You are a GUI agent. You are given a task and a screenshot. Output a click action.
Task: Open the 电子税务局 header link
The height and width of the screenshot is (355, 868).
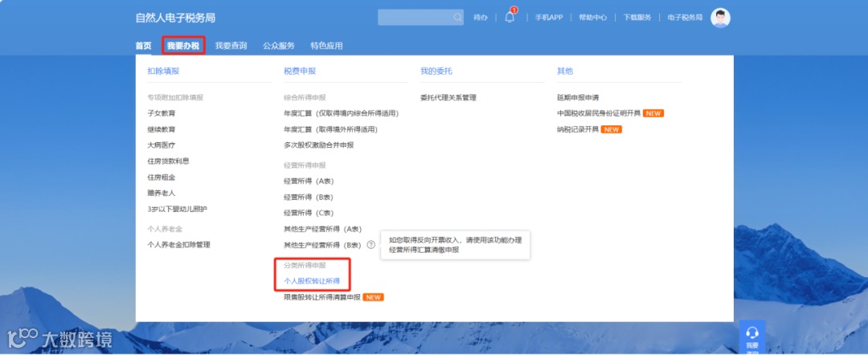point(685,18)
